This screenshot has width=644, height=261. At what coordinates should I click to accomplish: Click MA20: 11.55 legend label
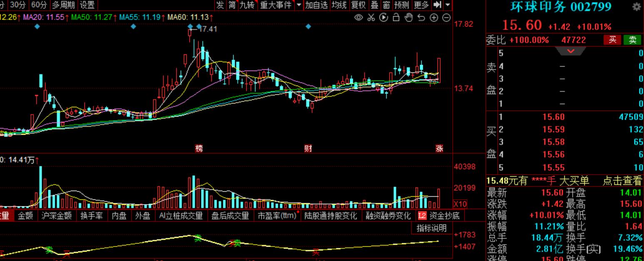point(43,18)
